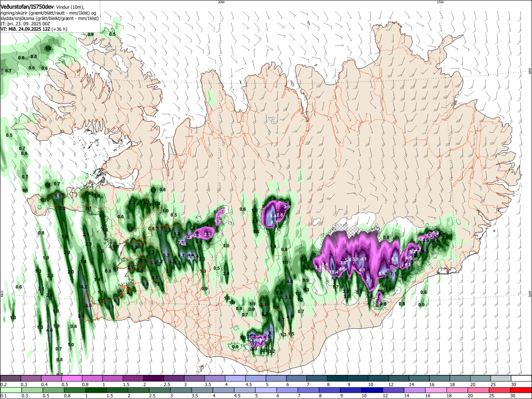This screenshot has height=399, width=532.
Task: Click the 6.3 snowfall value over Vatnajökull
Action: [x=395, y=259]
